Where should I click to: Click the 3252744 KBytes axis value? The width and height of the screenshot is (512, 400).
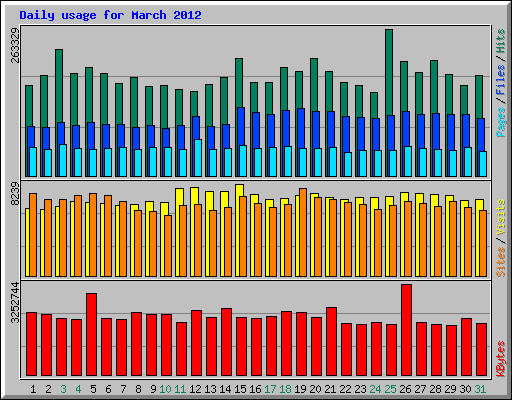click(x=15, y=303)
